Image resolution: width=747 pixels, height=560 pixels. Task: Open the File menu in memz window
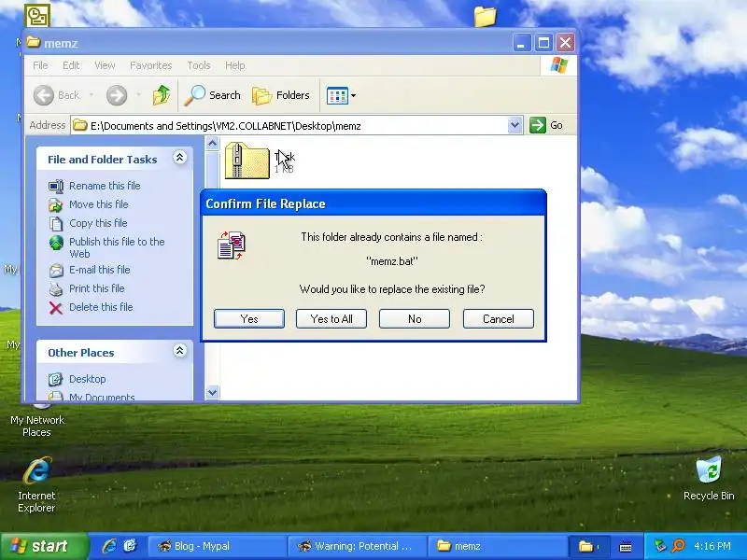point(40,65)
